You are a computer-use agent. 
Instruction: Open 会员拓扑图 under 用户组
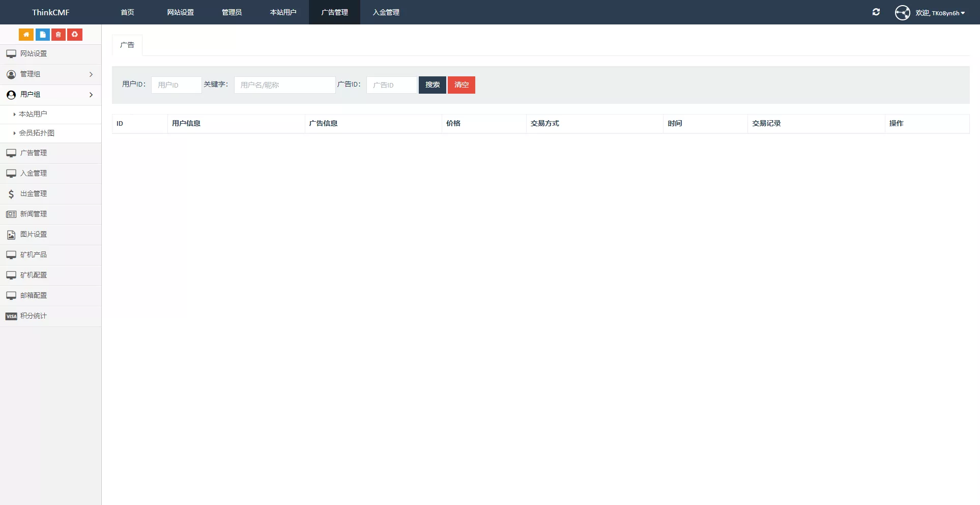[37, 133]
